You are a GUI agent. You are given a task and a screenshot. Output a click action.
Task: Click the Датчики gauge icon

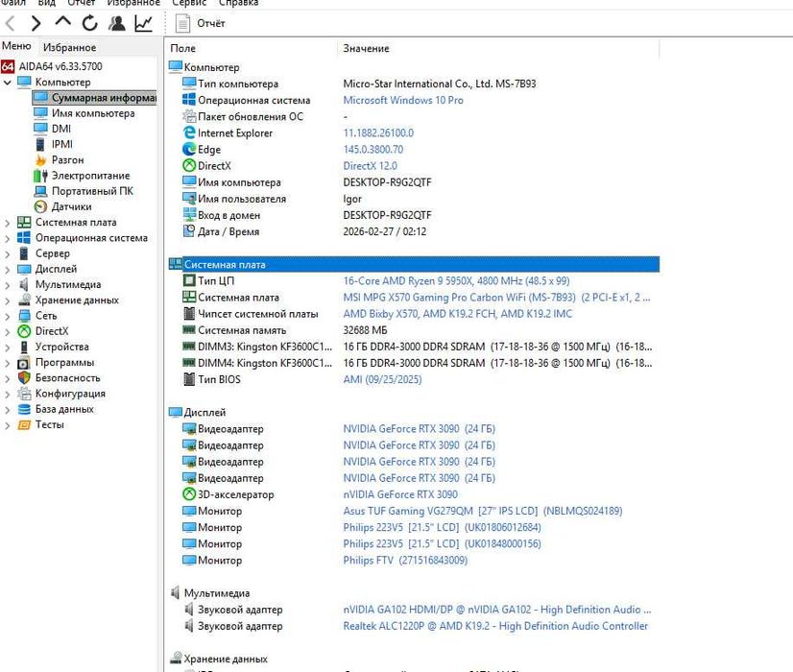(x=40, y=206)
